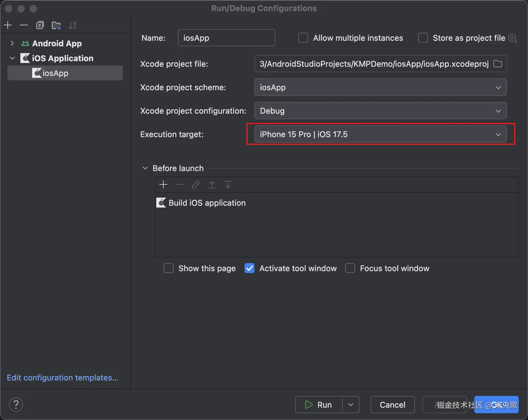The image size is (528, 420).
Task: Expand the Android App tree node
Action: pos(12,44)
